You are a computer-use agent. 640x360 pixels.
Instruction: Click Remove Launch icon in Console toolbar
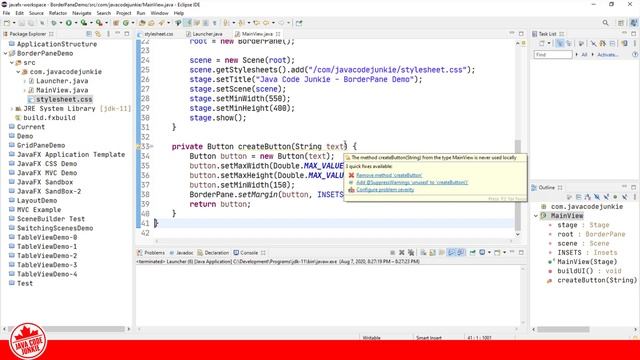pyautogui.click(x=402, y=253)
